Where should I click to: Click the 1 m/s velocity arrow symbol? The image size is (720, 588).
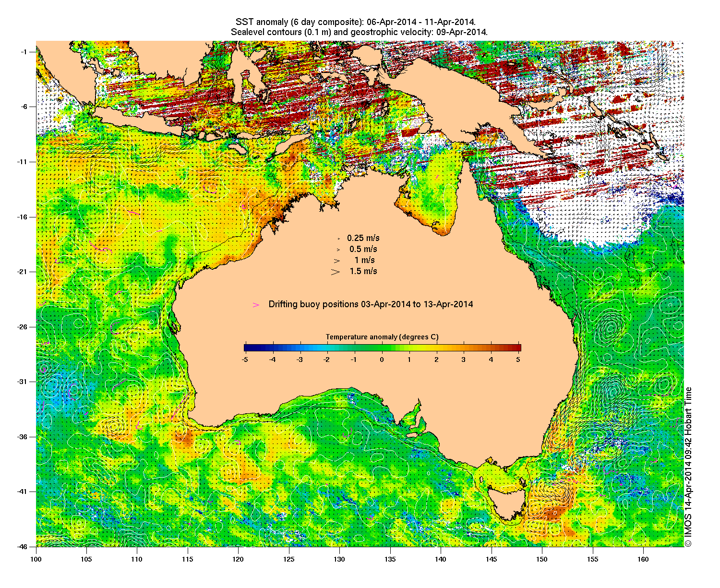pyautogui.click(x=337, y=261)
